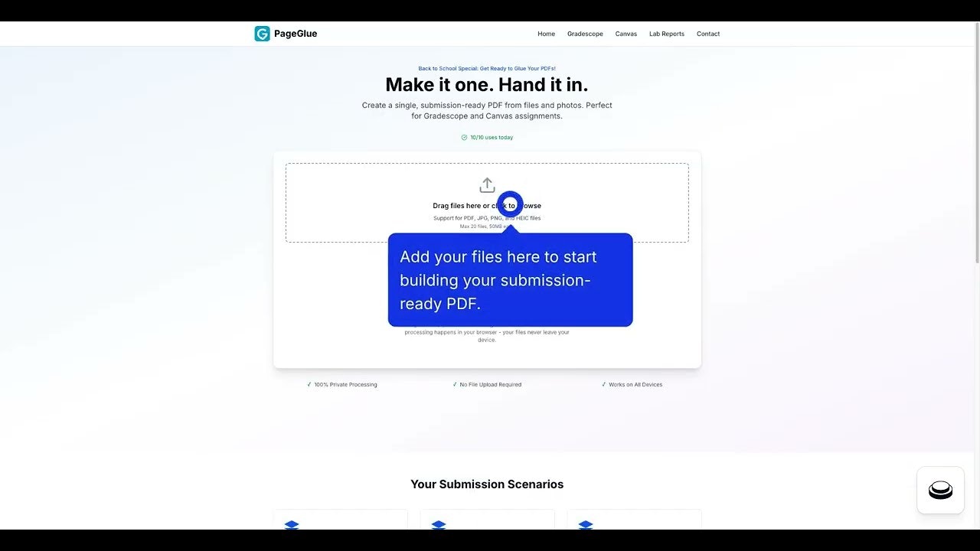Screen dimensions: 980x551
Task: Click the "No File Upload Required" text
Action: pyautogui.click(x=491, y=384)
